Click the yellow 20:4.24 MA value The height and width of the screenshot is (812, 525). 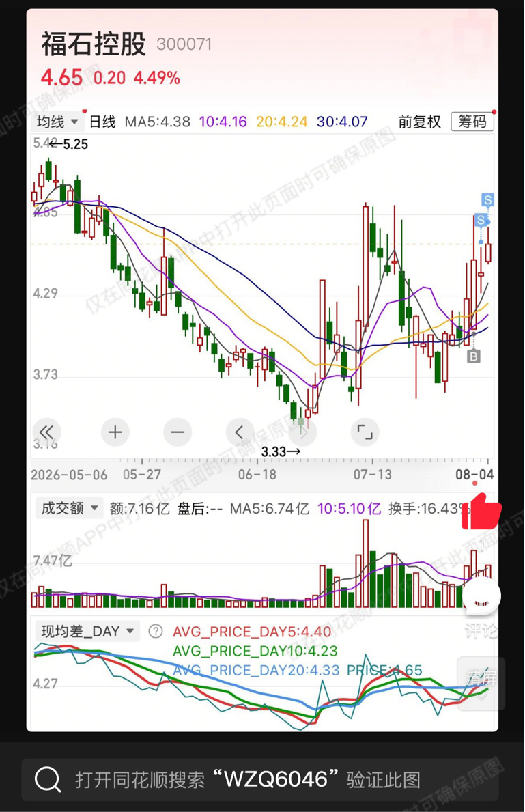click(282, 122)
